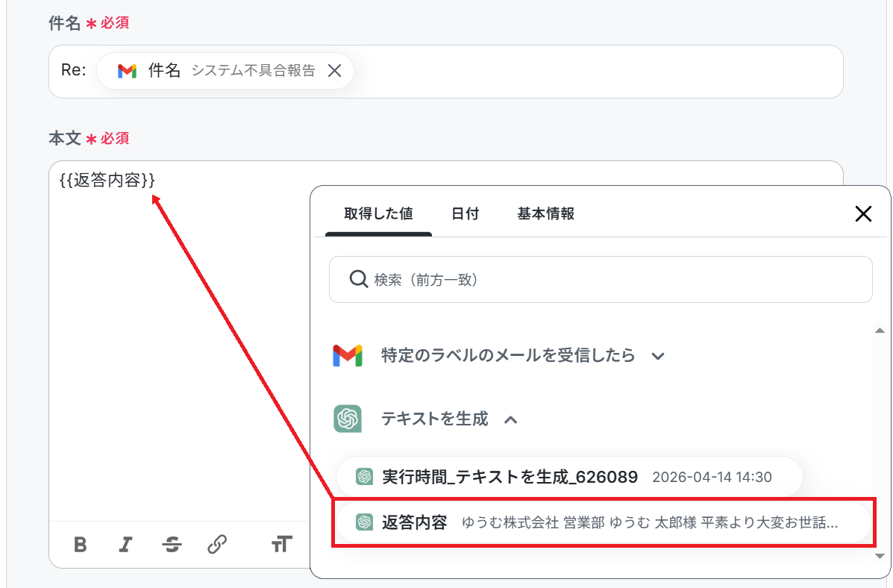Collapse the テキストを生成 section
The width and height of the screenshot is (893, 588).
pyautogui.click(x=511, y=420)
